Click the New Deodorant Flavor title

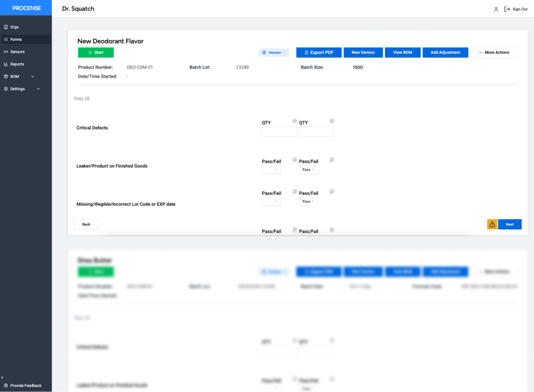tap(111, 41)
